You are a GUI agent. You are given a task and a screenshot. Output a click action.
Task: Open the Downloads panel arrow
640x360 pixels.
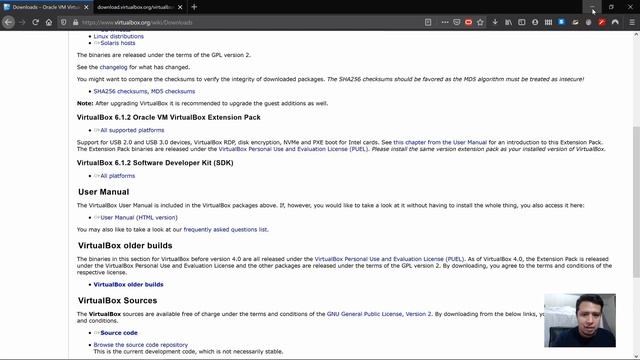pyautogui.click(x=495, y=22)
